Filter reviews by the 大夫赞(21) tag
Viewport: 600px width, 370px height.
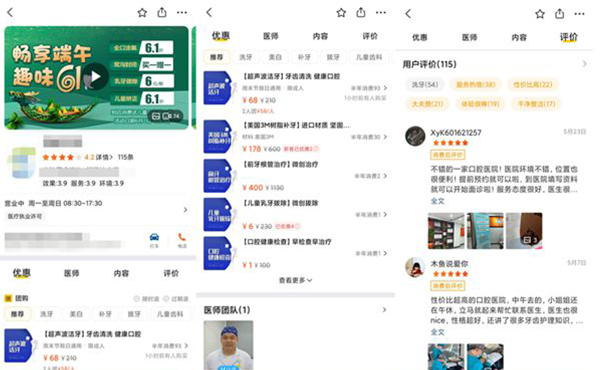(x=427, y=104)
